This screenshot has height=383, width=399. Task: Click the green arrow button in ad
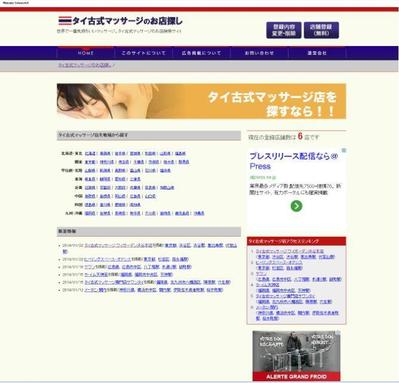(x=296, y=206)
